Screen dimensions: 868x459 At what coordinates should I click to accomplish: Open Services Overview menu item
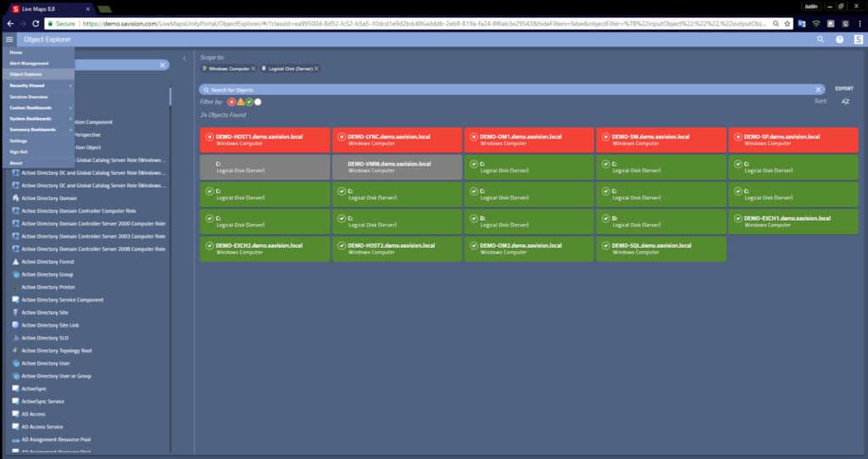point(29,97)
